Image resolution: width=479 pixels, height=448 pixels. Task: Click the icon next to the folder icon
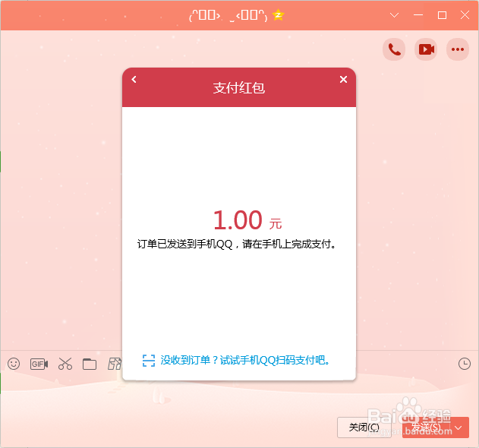pos(115,364)
